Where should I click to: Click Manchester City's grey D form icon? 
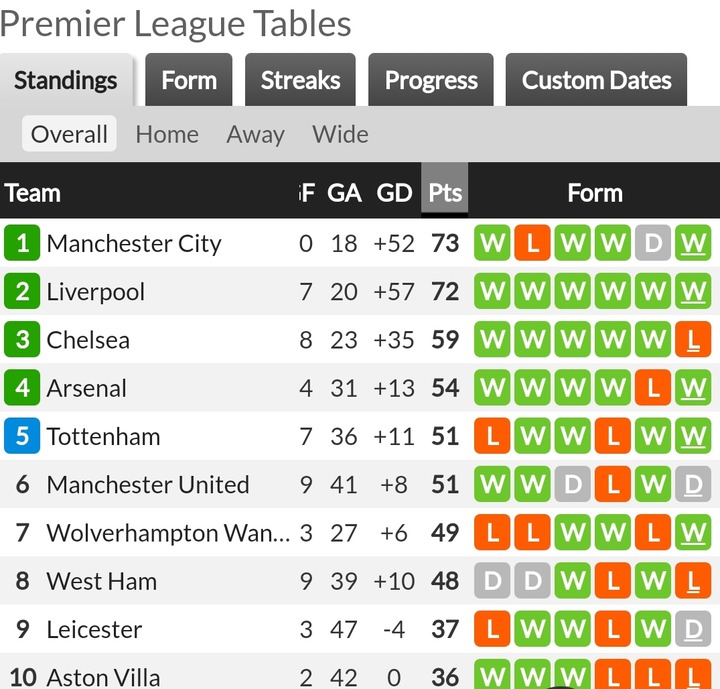coord(653,243)
